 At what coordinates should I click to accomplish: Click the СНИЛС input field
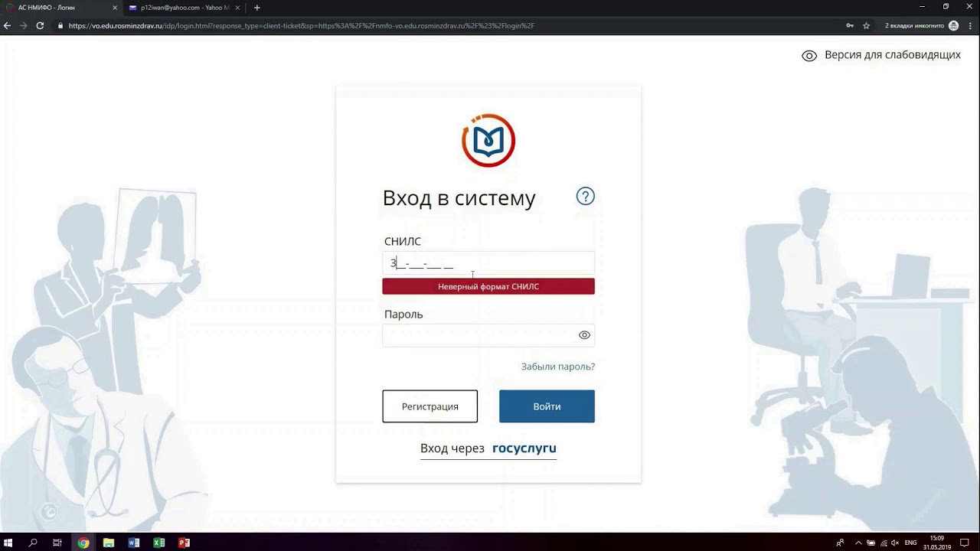(488, 263)
